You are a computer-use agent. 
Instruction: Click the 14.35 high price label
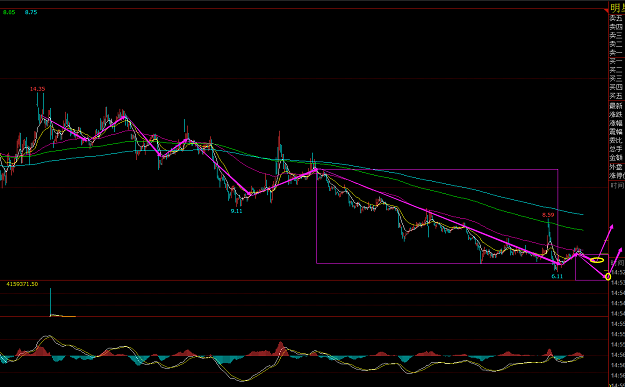point(38,89)
